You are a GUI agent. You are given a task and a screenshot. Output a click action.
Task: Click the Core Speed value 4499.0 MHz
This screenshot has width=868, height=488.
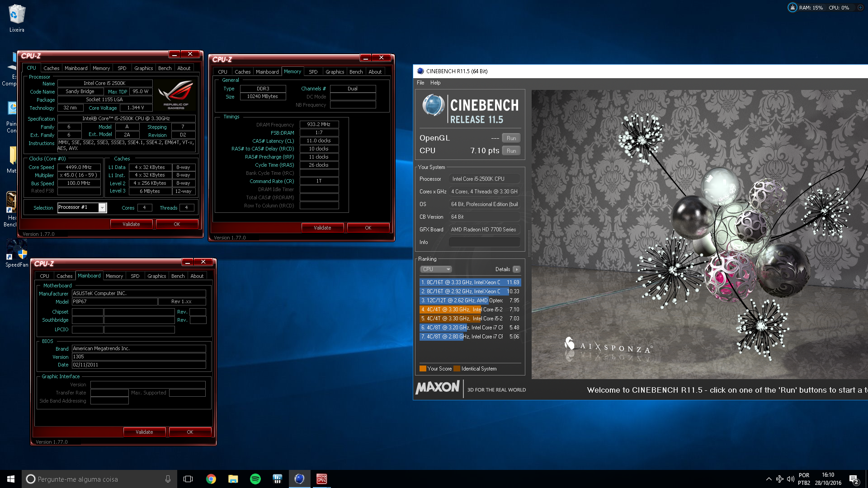pos(79,167)
